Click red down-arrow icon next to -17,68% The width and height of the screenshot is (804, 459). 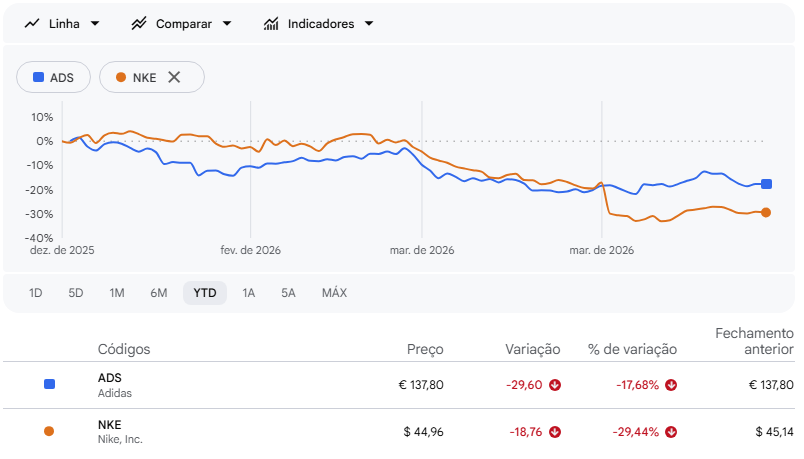671,385
